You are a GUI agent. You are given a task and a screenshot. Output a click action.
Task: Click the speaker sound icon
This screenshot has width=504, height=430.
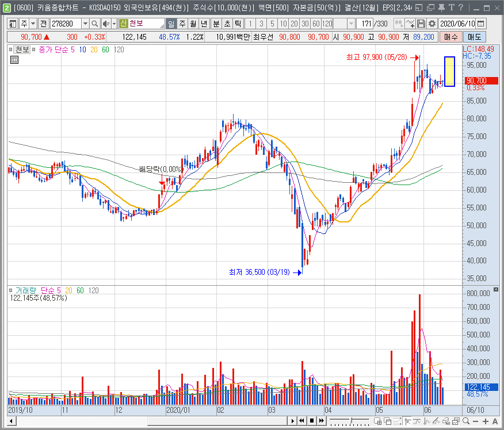click(x=105, y=24)
